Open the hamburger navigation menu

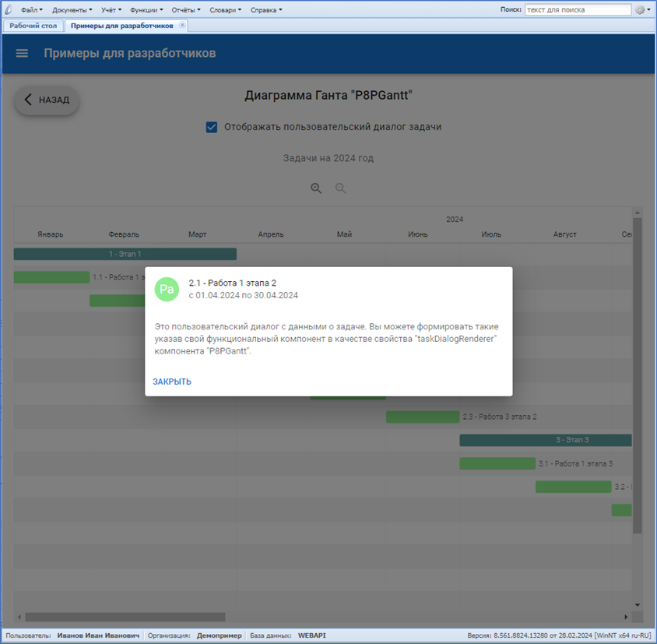coord(22,54)
